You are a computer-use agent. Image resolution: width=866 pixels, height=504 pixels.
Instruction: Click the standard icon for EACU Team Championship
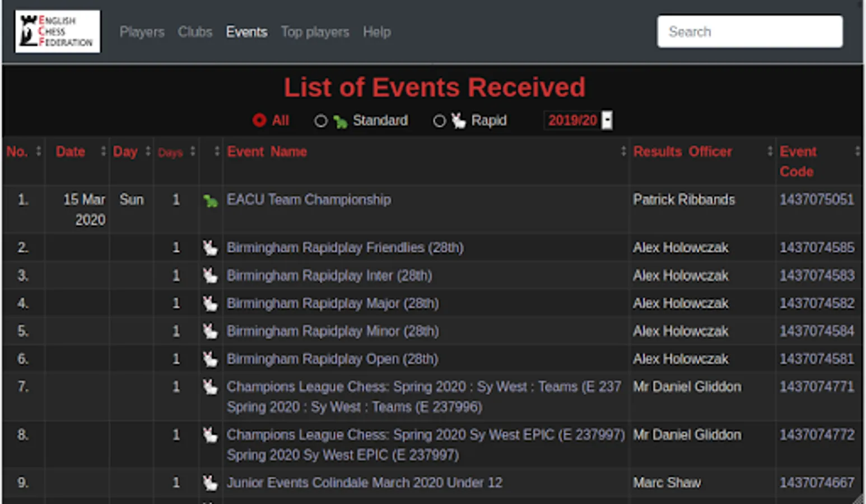(211, 201)
